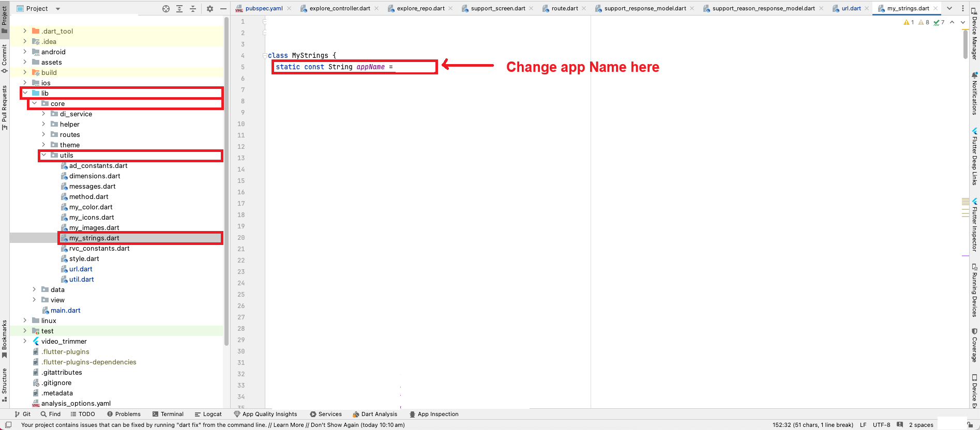Jump to next highlighted error arrow

pos(962,22)
